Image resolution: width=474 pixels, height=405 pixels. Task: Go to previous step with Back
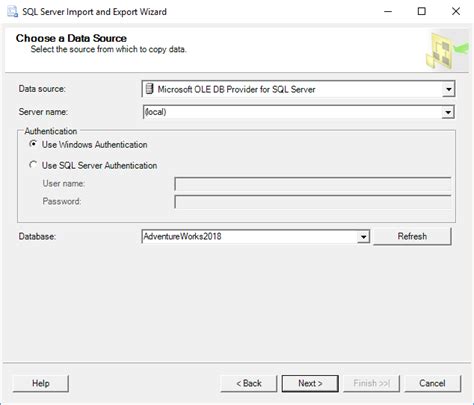point(249,383)
